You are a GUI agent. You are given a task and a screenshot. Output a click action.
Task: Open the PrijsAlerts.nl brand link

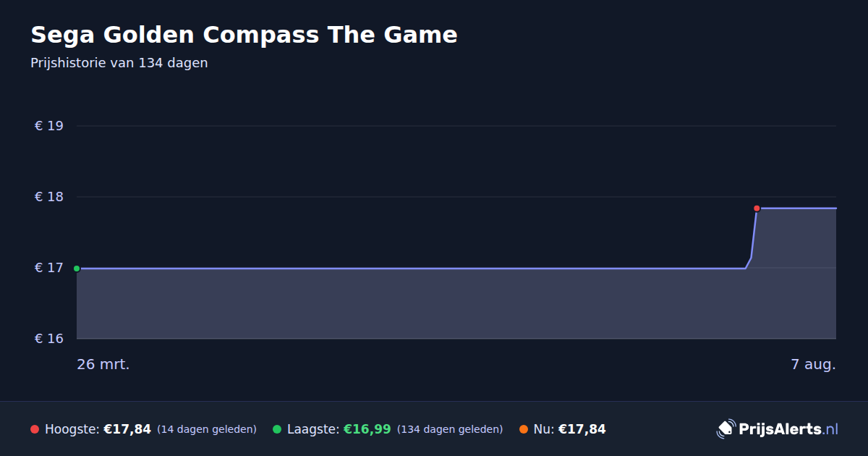pyautogui.click(x=778, y=428)
